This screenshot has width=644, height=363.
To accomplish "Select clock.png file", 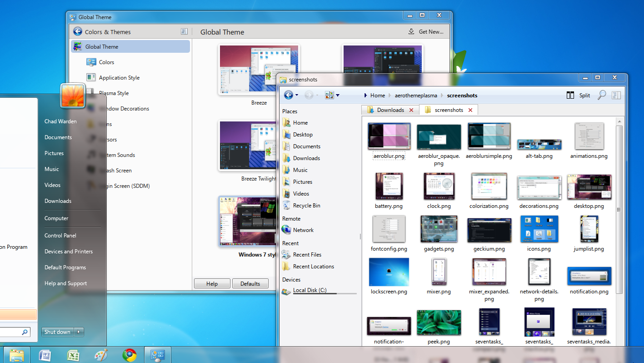I will click(x=439, y=191).
